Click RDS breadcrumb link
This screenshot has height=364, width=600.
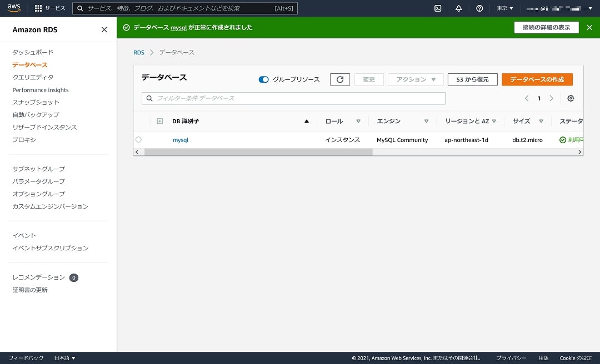[x=139, y=52]
